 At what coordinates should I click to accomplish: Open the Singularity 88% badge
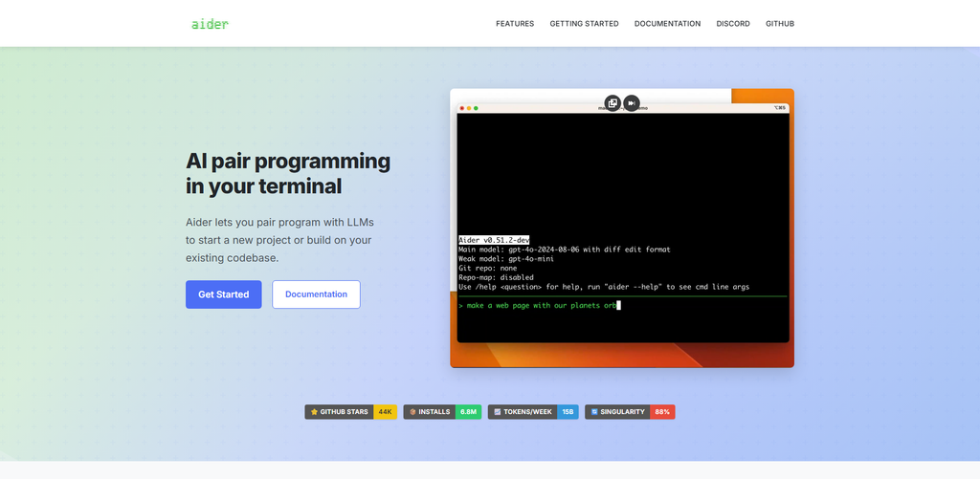[x=630, y=412]
